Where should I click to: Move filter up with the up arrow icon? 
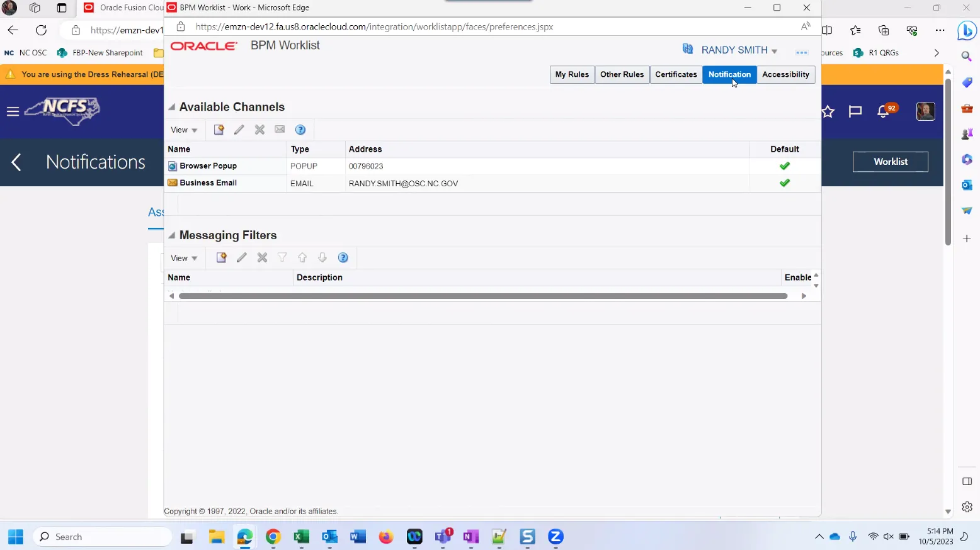302,258
